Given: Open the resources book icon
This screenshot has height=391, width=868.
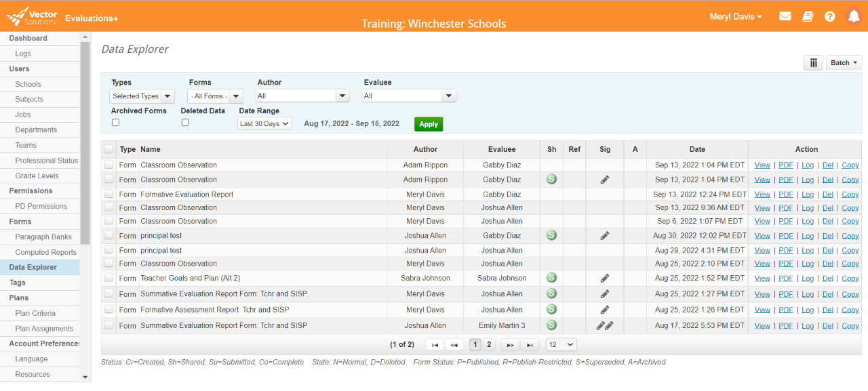Looking at the screenshot, I should tap(808, 16).
